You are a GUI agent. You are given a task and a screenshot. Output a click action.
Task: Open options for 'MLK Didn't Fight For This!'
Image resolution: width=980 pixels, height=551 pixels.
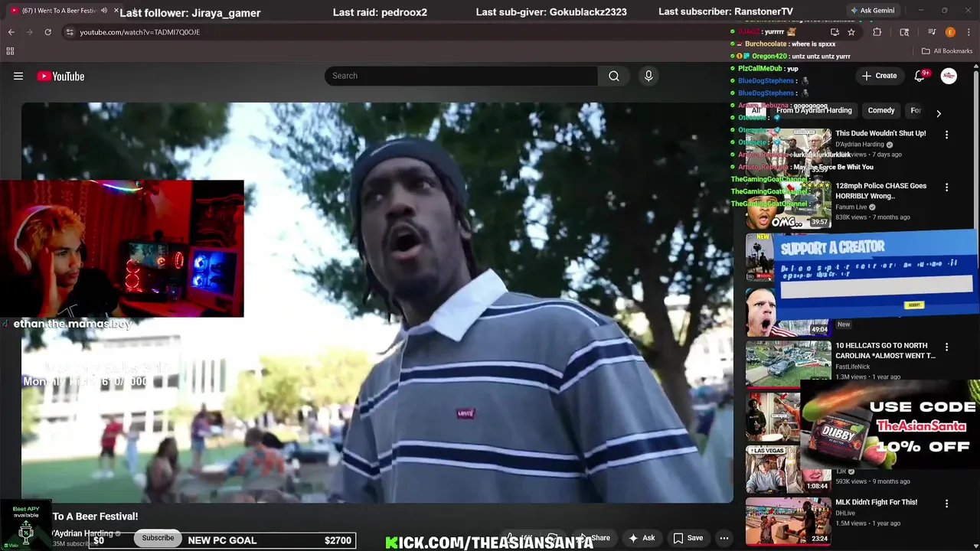pyautogui.click(x=947, y=504)
